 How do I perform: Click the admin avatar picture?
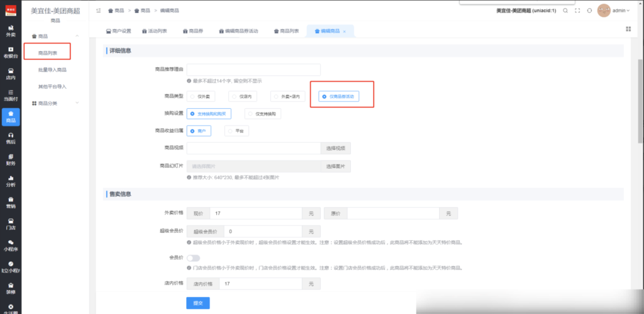pyautogui.click(x=603, y=11)
